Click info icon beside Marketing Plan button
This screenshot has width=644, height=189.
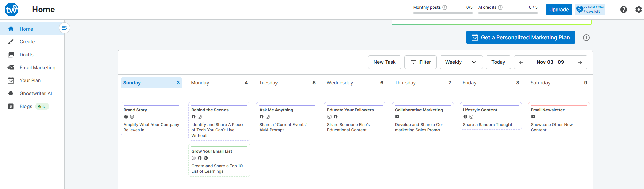pos(586,38)
